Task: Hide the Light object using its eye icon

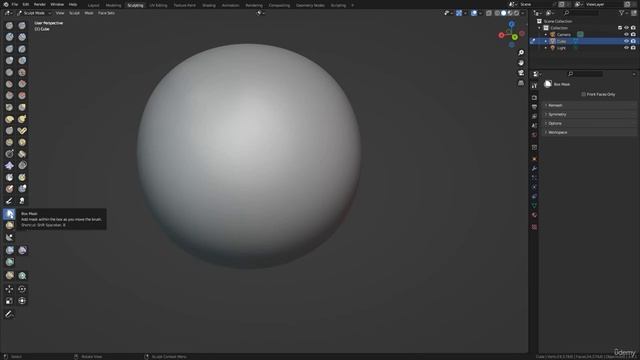Action: pos(626,48)
